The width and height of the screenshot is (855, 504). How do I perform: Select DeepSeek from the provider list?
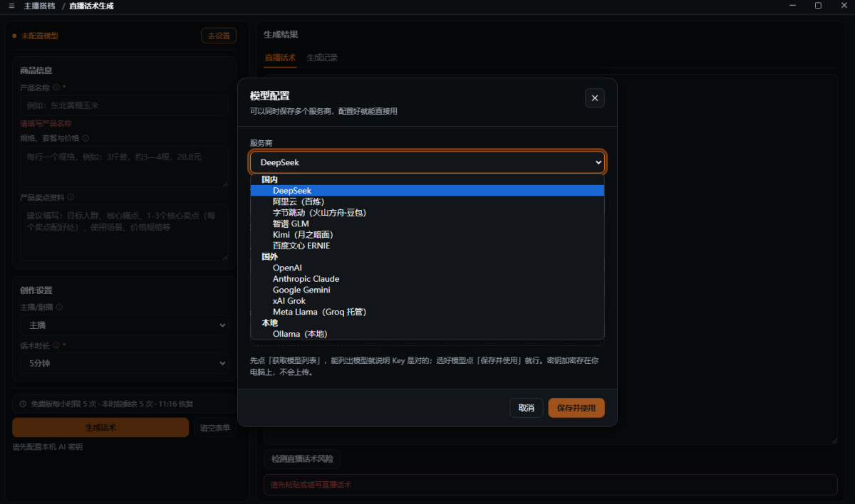pyautogui.click(x=427, y=191)
